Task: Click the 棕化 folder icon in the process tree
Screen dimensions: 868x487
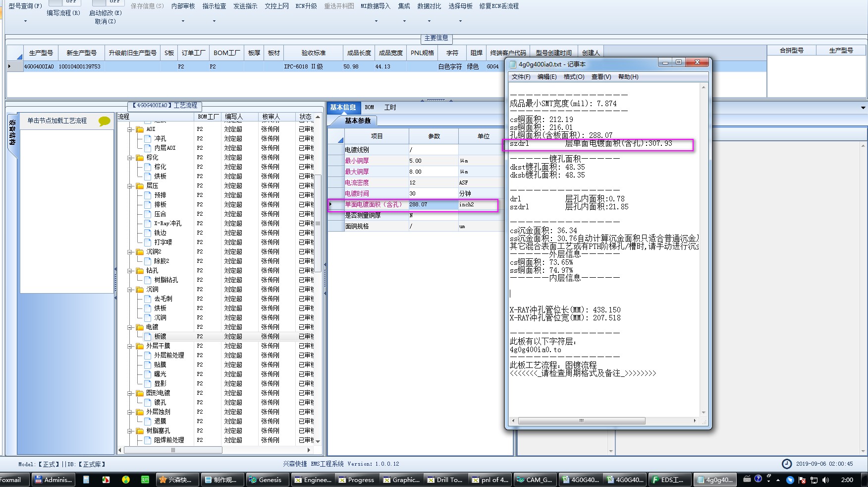Action: pyautogui.click(x=140, y=158)
